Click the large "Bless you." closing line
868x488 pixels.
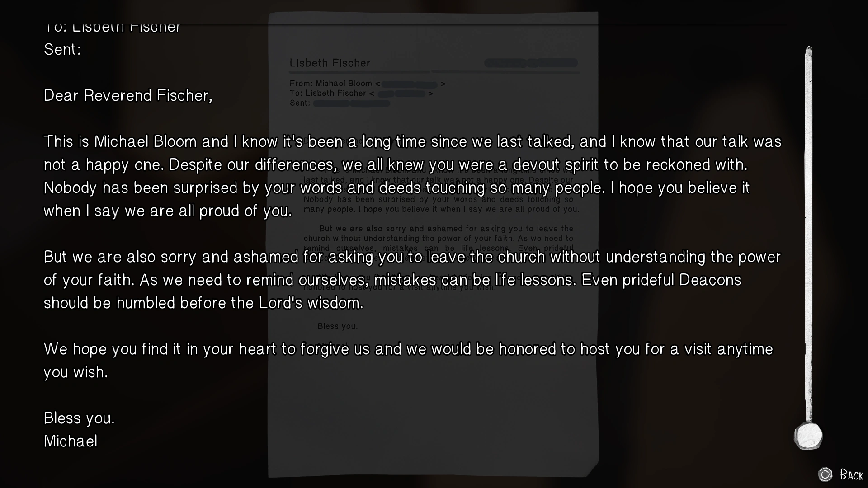click(x=79, y=418)
